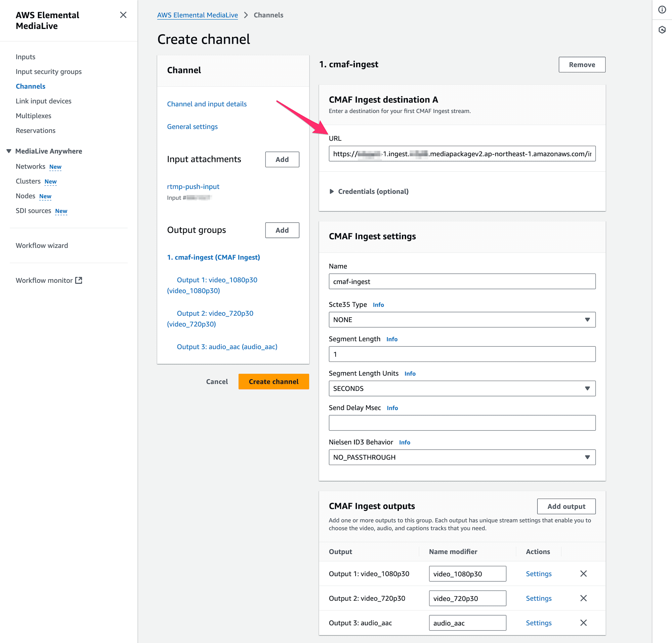Edit name modifier audio_aac field
672x643 pixels.
coord(467,623)
